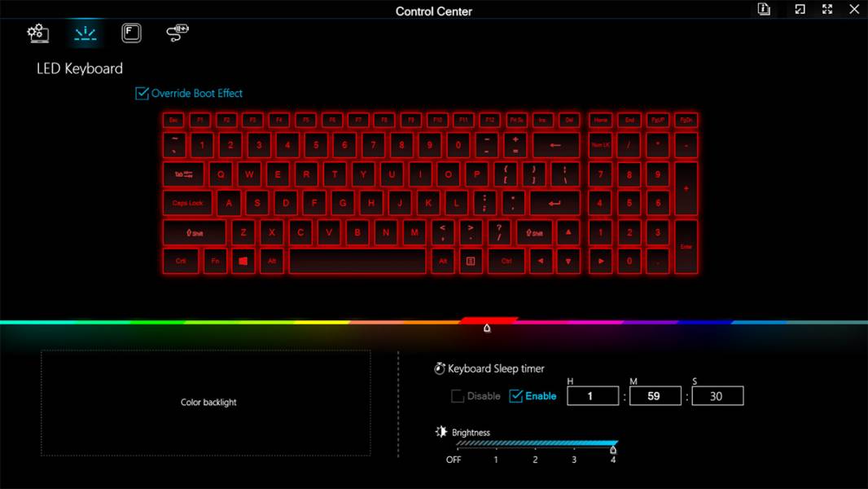Select yellow segment on rainbow color bar

point(321,322)
